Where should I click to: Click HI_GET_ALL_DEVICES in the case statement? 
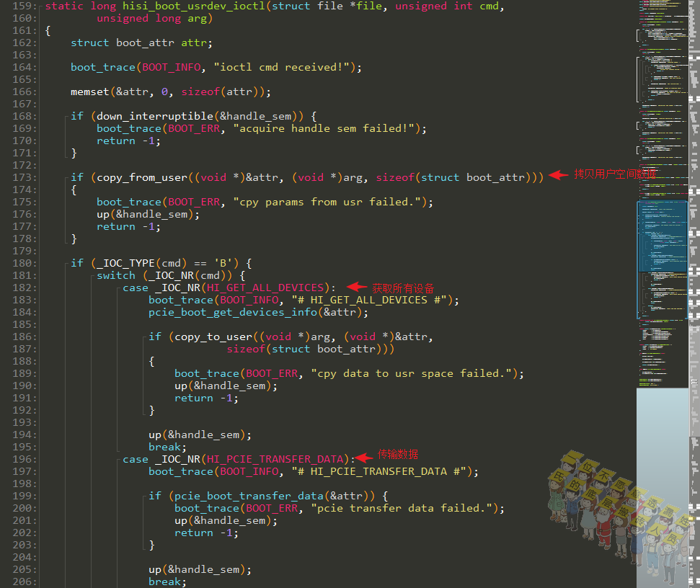265,288
